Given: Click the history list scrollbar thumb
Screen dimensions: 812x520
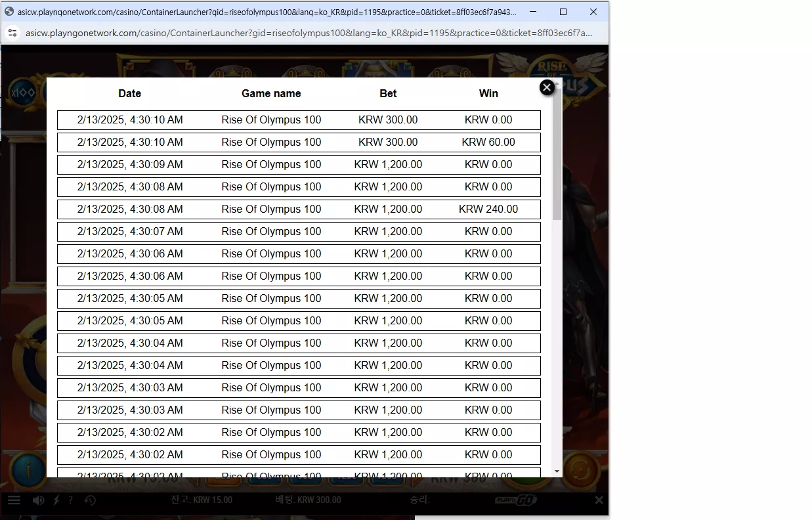Looking at the screenshot, I should (557, 154).
